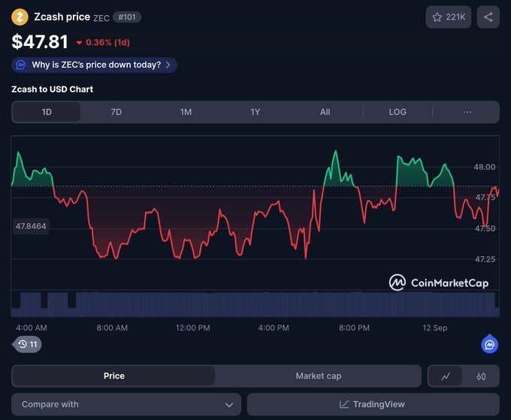
Task: Select the 1D time range tab
Action: click(x=47, y=112)
